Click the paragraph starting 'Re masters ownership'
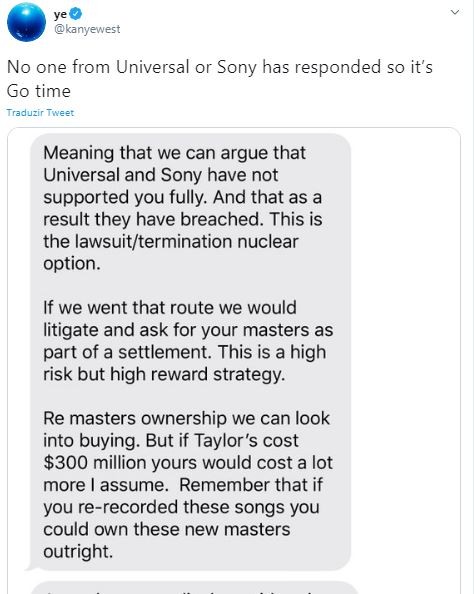This screenshot has width=474, height=594. click(188, 485)
